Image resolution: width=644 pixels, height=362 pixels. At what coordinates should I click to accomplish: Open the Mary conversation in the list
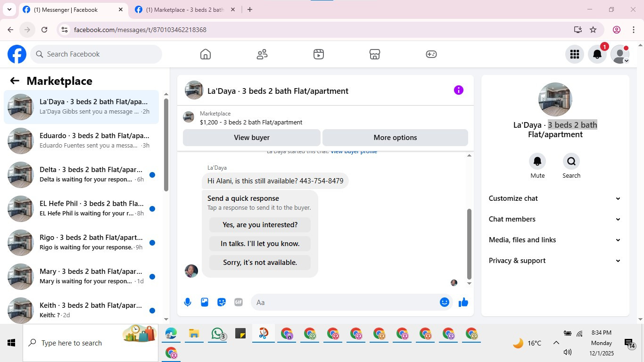82,277
